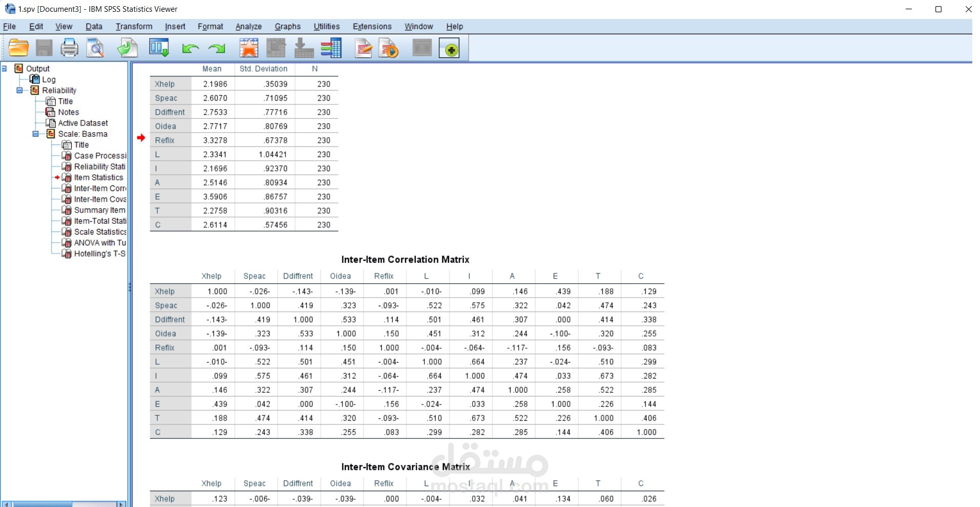The width and height of the screenshot is (980, 507).
Task: Click the Print icon in toolbar
Action: point(70,48)
